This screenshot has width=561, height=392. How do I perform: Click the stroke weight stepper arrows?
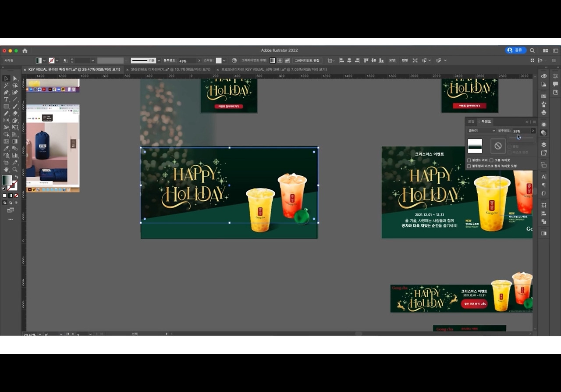tap(72, 61)
